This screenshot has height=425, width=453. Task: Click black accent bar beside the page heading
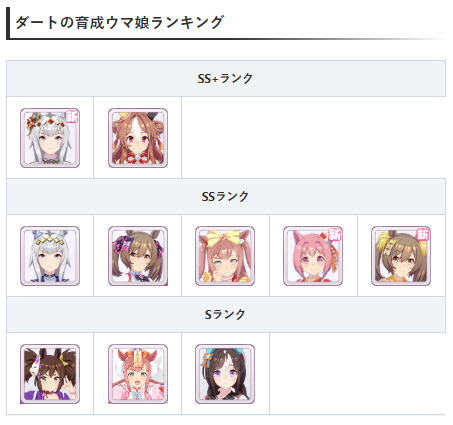click(8, 23)
